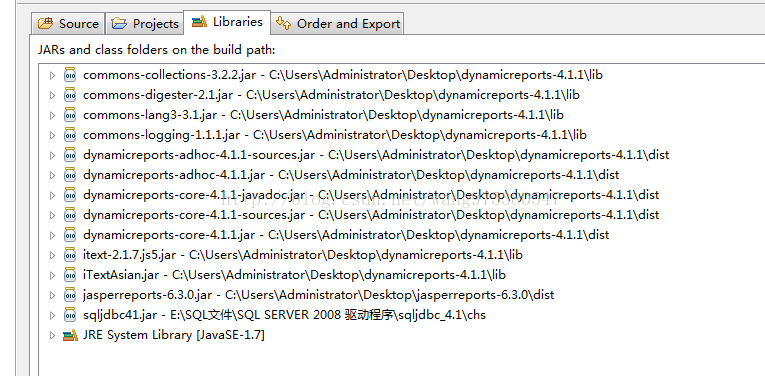Expand the itext-2.1.7.js5.jar node
765x376 pixels.
[52, 255]
